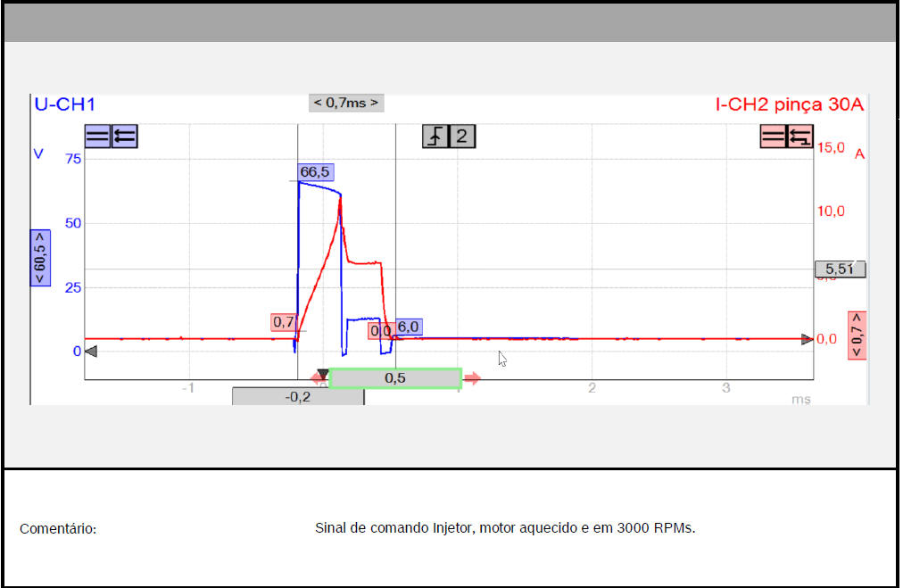Select the green-bordered 0,5 time cursor box

[x=395, y=378]
